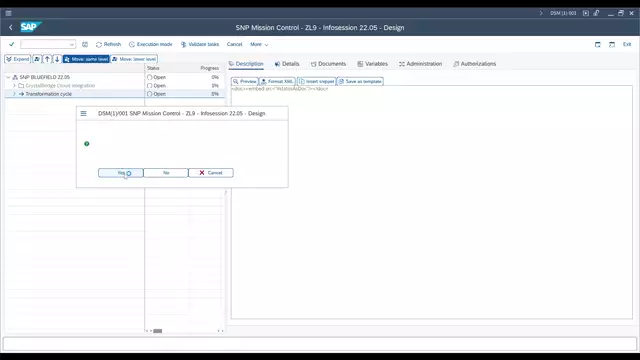This screenshot has height=360, width=640.
Task: Click the lock icon in title bar
Action: (x=596, y=13)
